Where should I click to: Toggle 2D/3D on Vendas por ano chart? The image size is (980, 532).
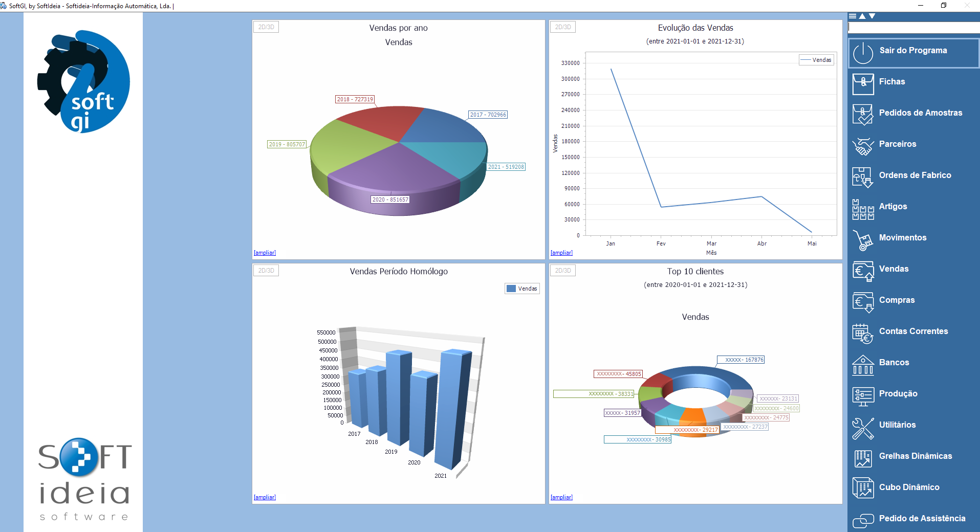[266, 27]
